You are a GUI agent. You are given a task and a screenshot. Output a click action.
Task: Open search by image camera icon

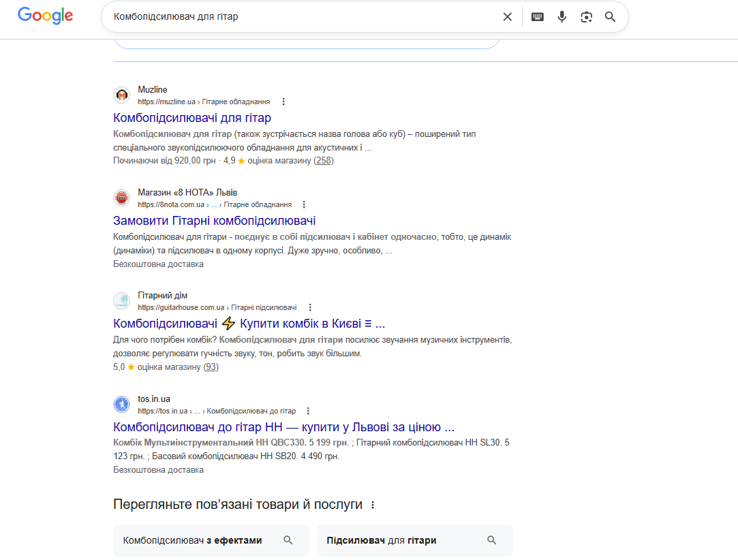point(586,17)
